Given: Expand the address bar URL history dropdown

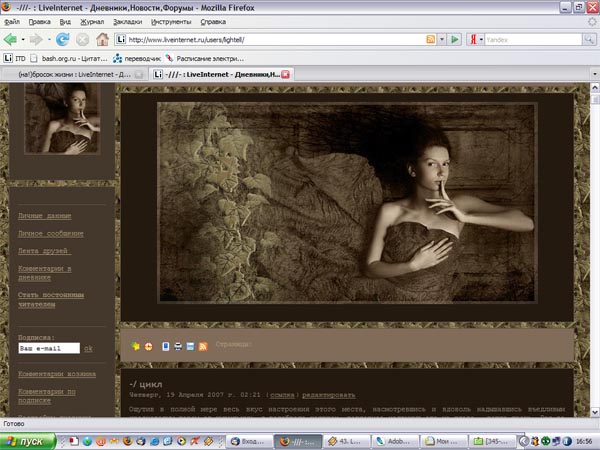Looking at the screenshot, I should (x=442, y=39).
